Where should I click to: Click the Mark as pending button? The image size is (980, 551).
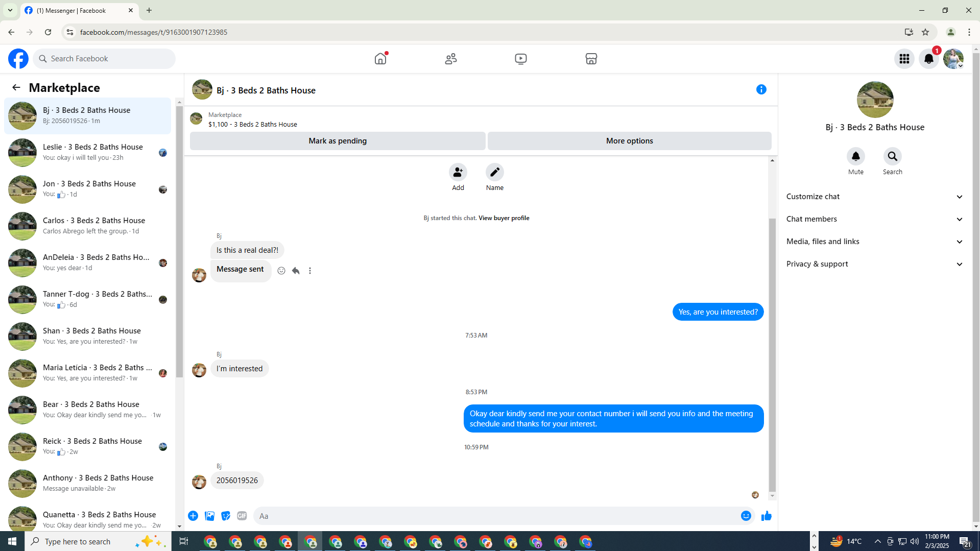click(x=338, y=141)
